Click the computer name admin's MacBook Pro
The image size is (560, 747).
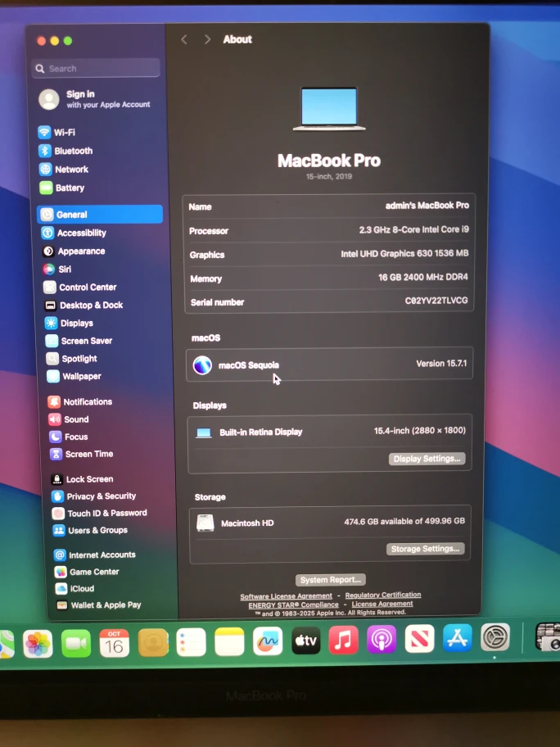[x=427, y=206]
